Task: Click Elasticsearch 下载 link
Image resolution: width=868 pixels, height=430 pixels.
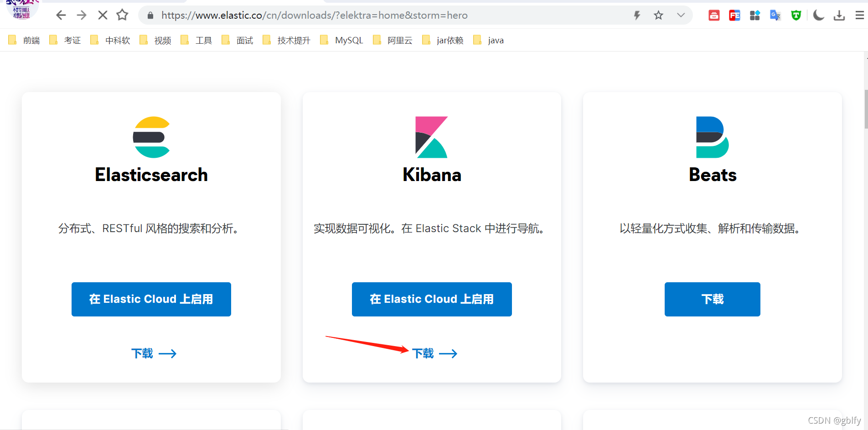Action: click(x=154, y=353)
